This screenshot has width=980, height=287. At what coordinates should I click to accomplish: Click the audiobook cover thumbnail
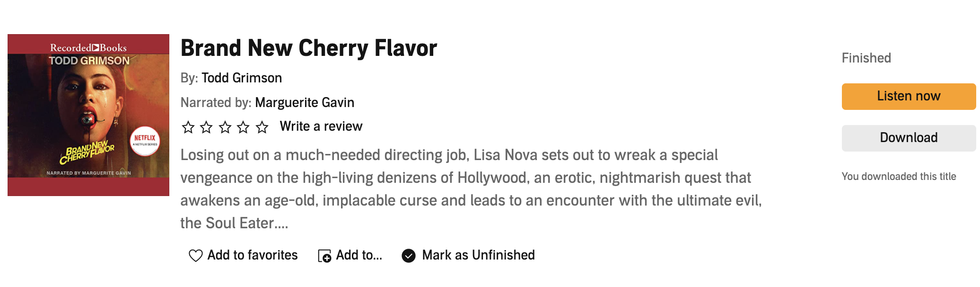point(88,115)
